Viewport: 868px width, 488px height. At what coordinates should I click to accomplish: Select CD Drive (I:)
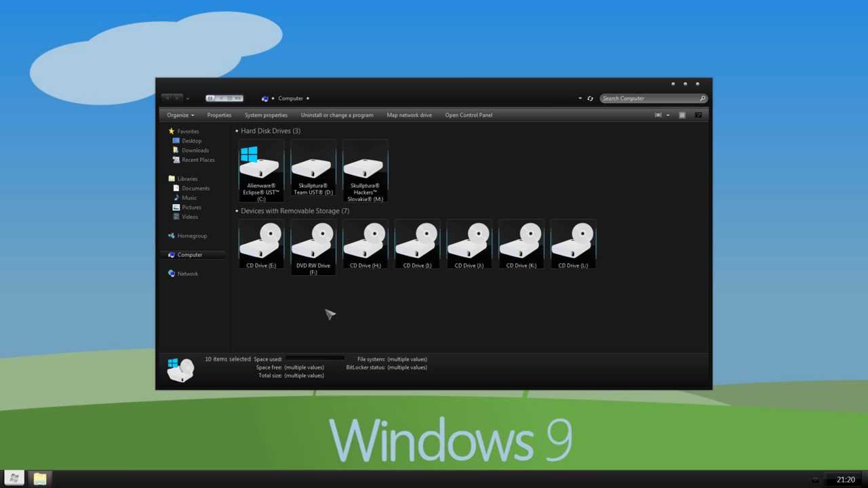417,244
